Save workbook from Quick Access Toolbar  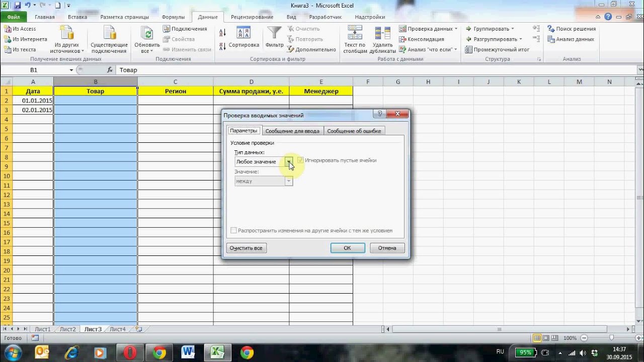tap(18, 6)
